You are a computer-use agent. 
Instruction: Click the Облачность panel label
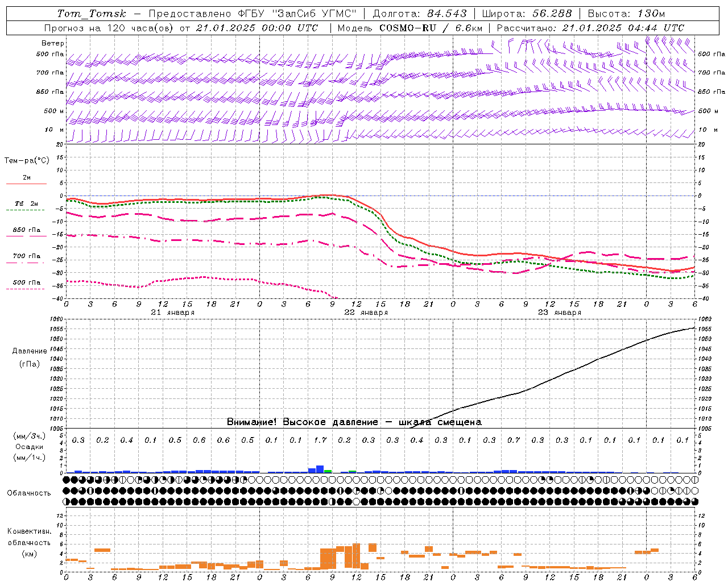(29, 493)
